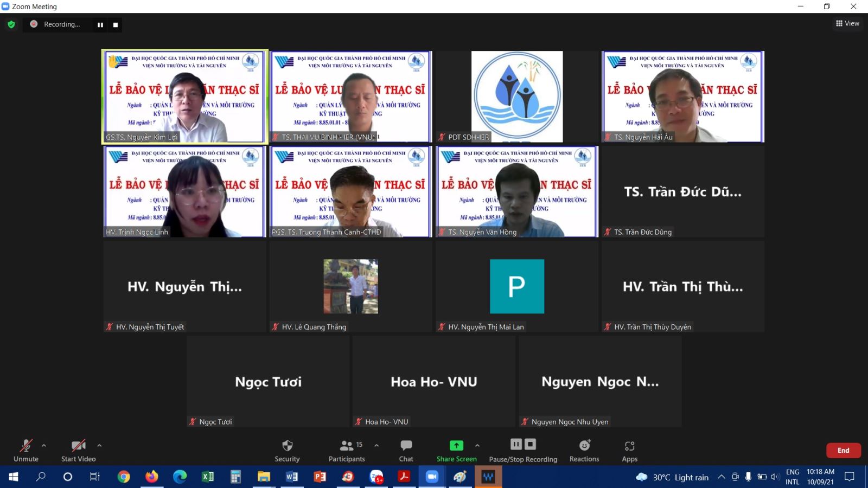Expand video options arrow beside Start Video

pos(99,446)
